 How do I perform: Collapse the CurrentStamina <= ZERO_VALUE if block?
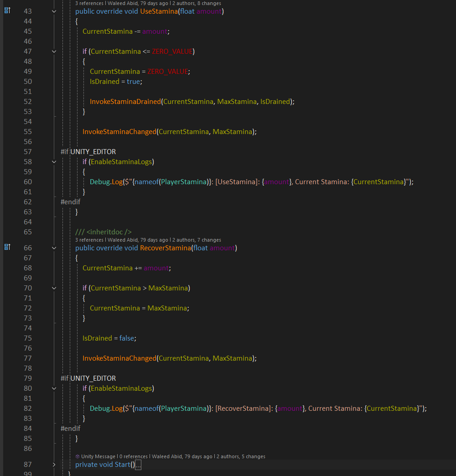point(54,52)
